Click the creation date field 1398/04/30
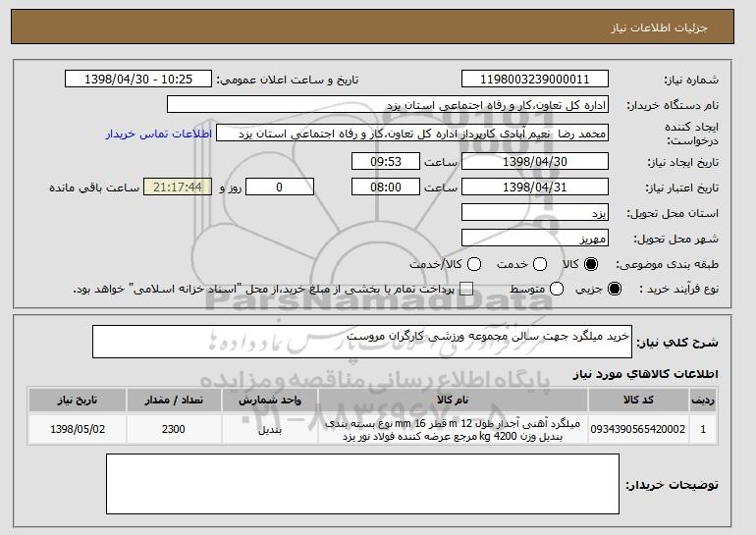Screen dimensions: 756x535 coord(535,161)
